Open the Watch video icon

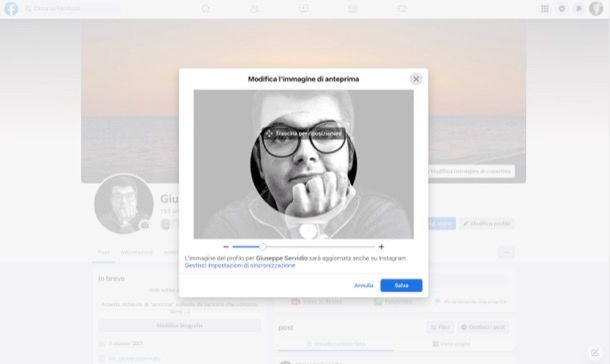click(x=303, y=9)
